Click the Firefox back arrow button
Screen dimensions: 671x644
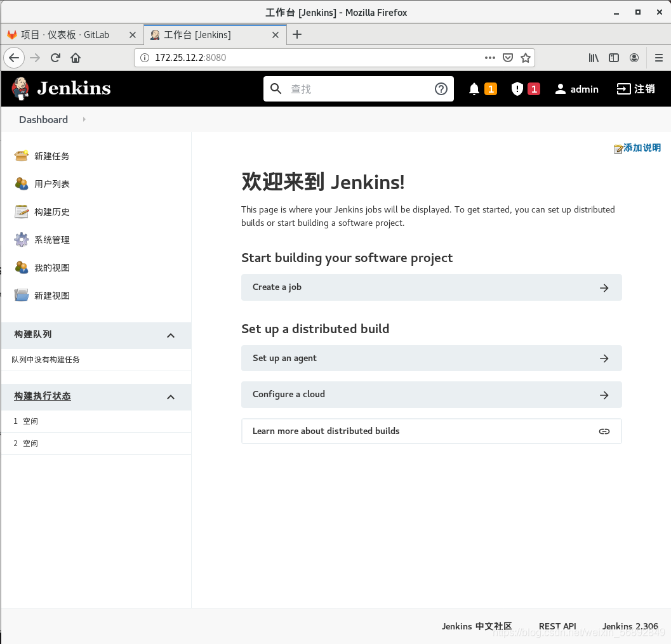tap(14, 58)
